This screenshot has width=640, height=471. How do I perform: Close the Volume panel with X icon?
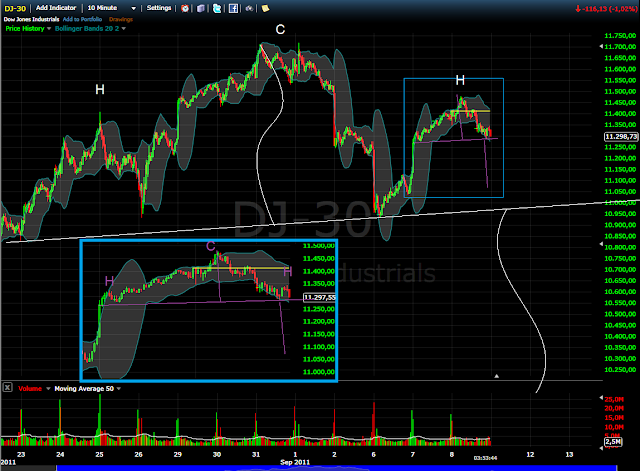[x=7, y=387]
